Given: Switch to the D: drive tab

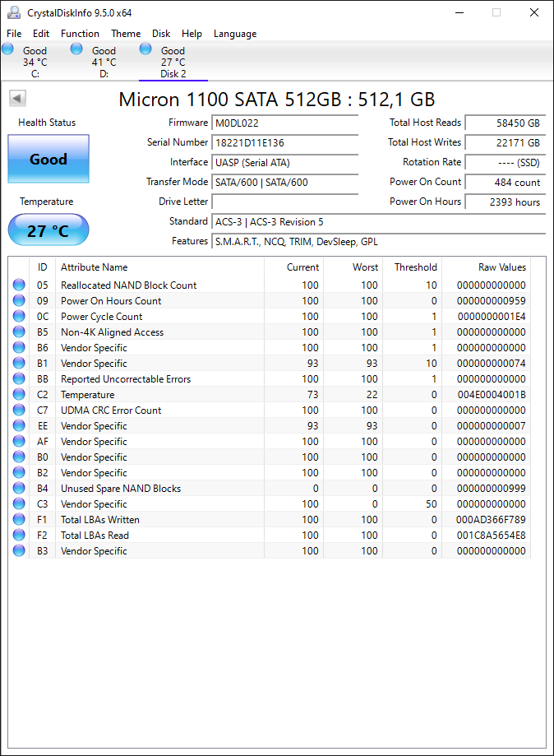Looking at the screenshot, I should [x=104, y=62].
